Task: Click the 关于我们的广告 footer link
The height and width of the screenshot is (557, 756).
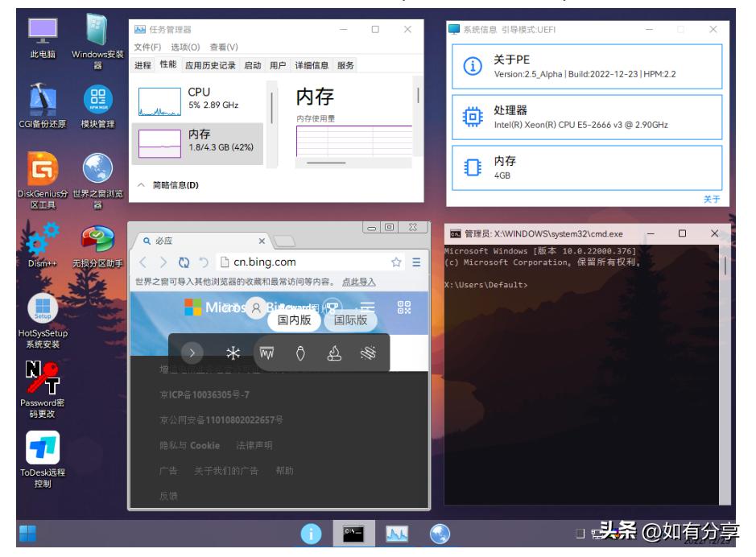Action: (226, 471)
